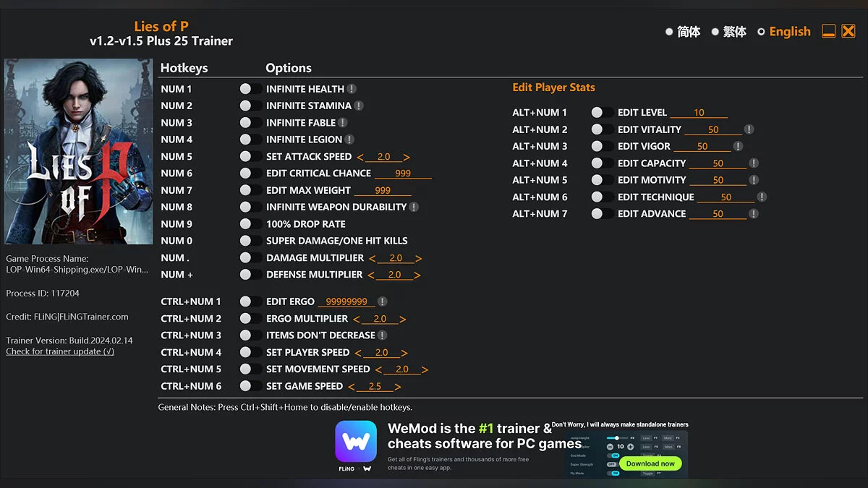The height and width of the screenshot is (488, 868).
Task: Click the Lies of P cover image
Action: pyautogui.click(x=79, y=152)
